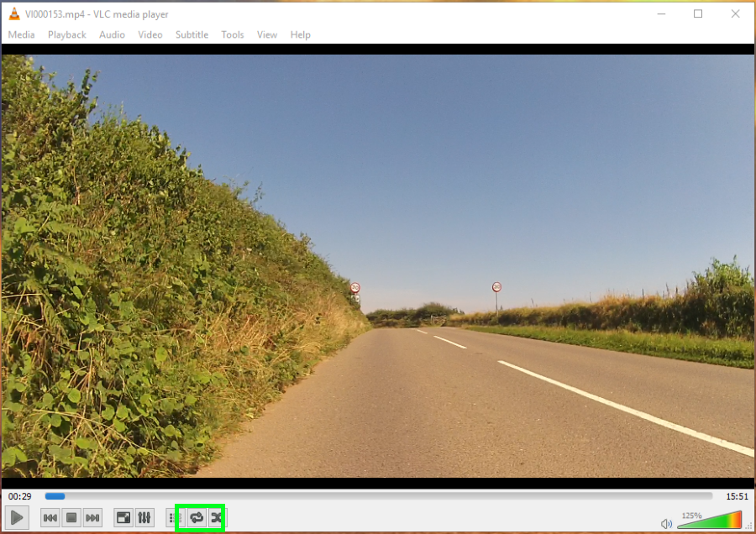Toggle the loop repeat mode
The height and width of the screenshot is (534, 756).
(x=197, y=517)
